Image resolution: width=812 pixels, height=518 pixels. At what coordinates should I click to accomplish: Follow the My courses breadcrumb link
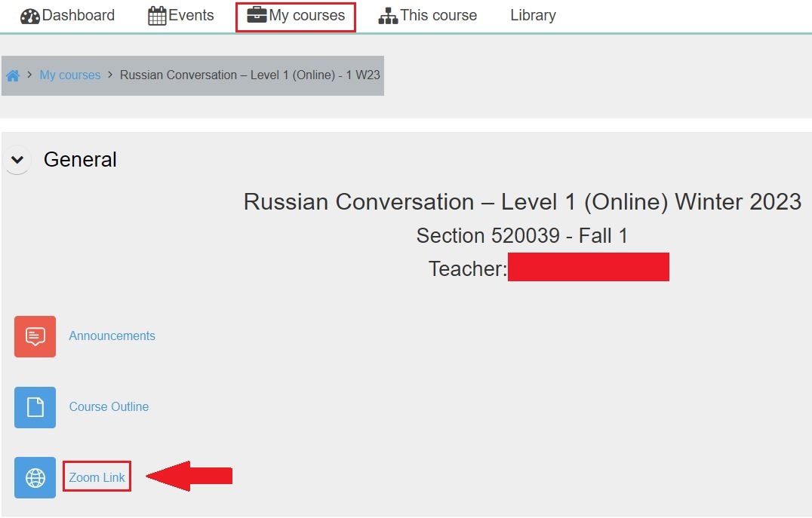pyautogui.click(x=69, y=75)
